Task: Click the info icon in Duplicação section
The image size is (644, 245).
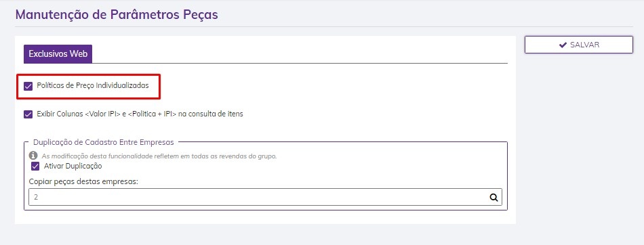Action: pyautogui.click(x=33, y=156)
